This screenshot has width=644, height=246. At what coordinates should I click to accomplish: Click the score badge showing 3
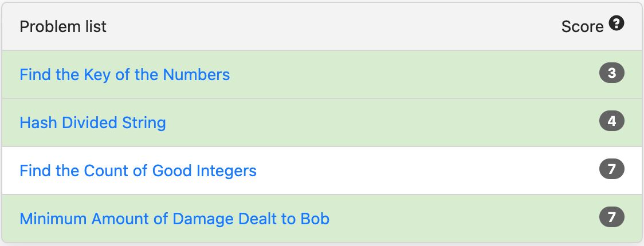611,73
